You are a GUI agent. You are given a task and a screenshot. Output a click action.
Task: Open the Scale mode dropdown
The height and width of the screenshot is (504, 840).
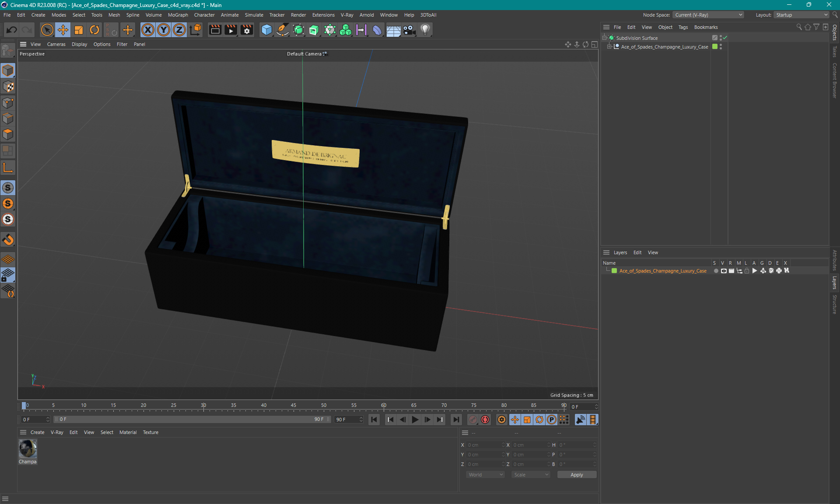pos(531,475)
